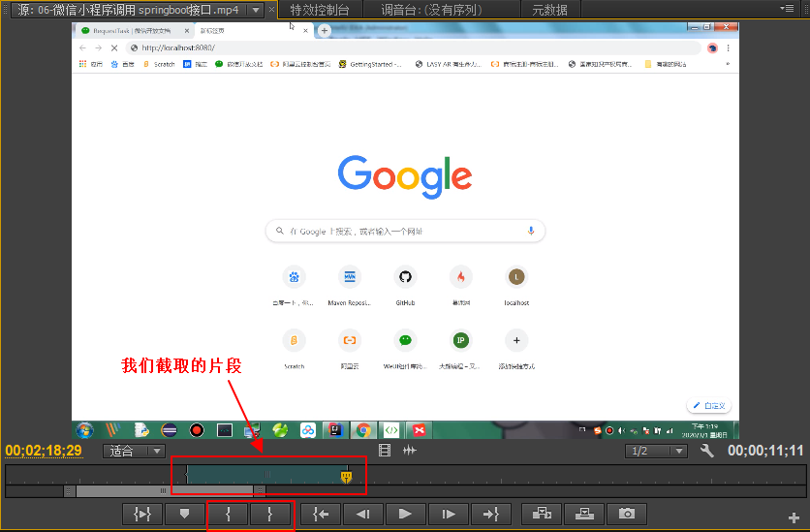810x532 pixels.
Task: Open the source clip dropdown arrow
Action: [x=256, y=10]
